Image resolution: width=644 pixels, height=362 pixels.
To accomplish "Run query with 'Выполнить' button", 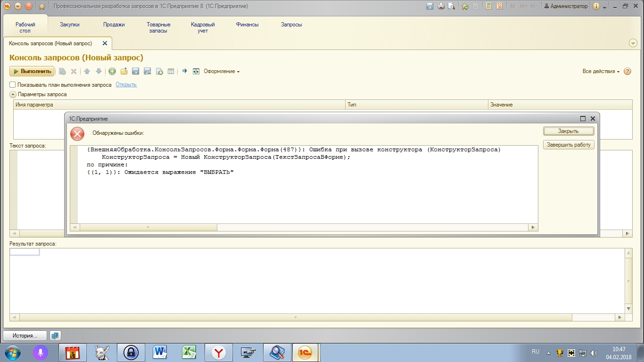I will click(32, 71).
